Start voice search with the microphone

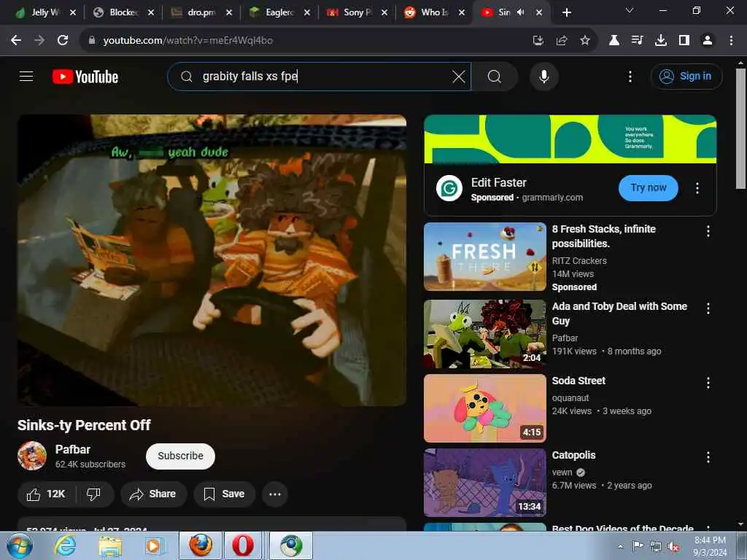[x=544, y=77]
